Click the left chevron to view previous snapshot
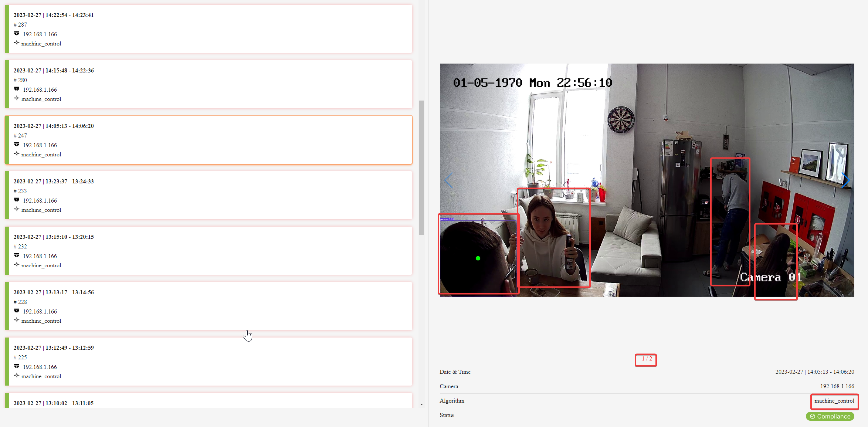Image resolution: width=868 pixels, height=427 pixels. (448, 180)
